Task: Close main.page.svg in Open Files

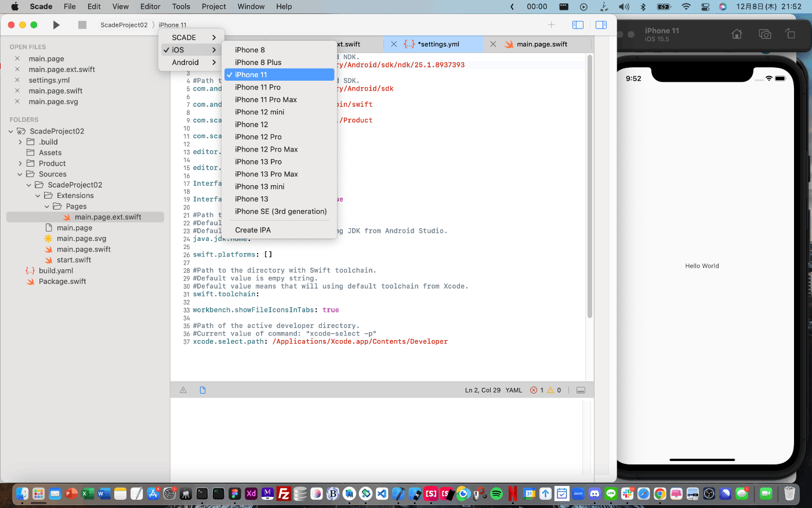Action: coord(17,102)
